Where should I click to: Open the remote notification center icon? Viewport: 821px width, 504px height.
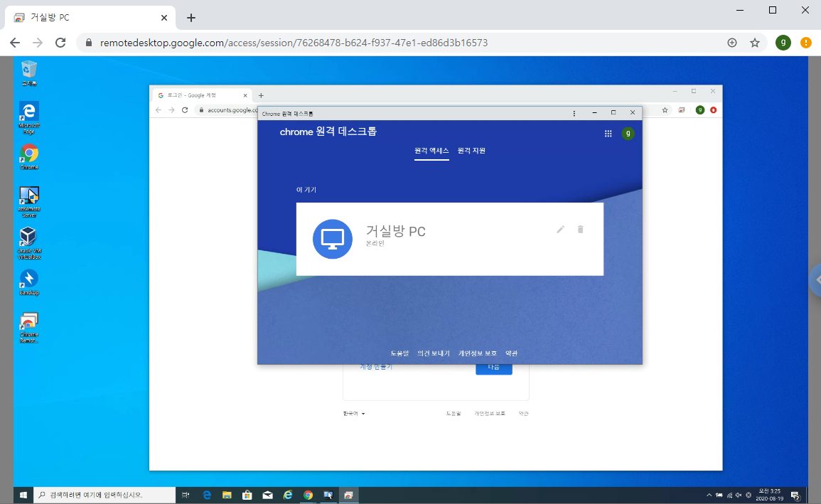[x=795, y=495]
